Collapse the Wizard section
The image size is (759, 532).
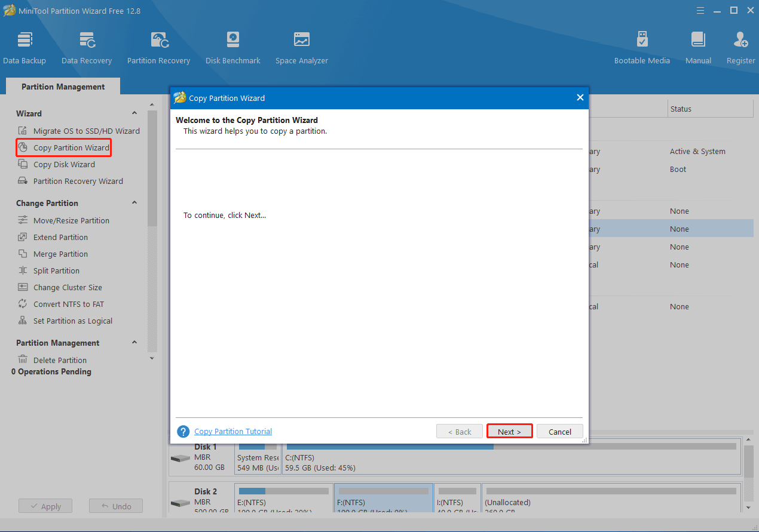click(x=134, y=113)
